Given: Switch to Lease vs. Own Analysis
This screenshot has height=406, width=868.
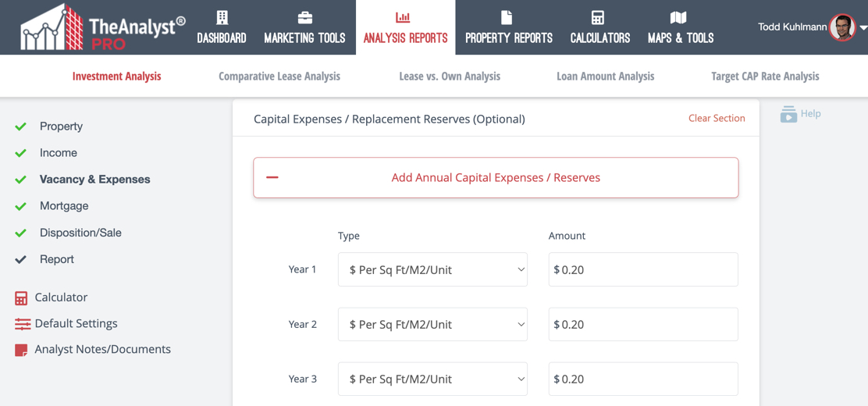Looking at the screenshot, I should pyautogui.click(x=450, y=77).
